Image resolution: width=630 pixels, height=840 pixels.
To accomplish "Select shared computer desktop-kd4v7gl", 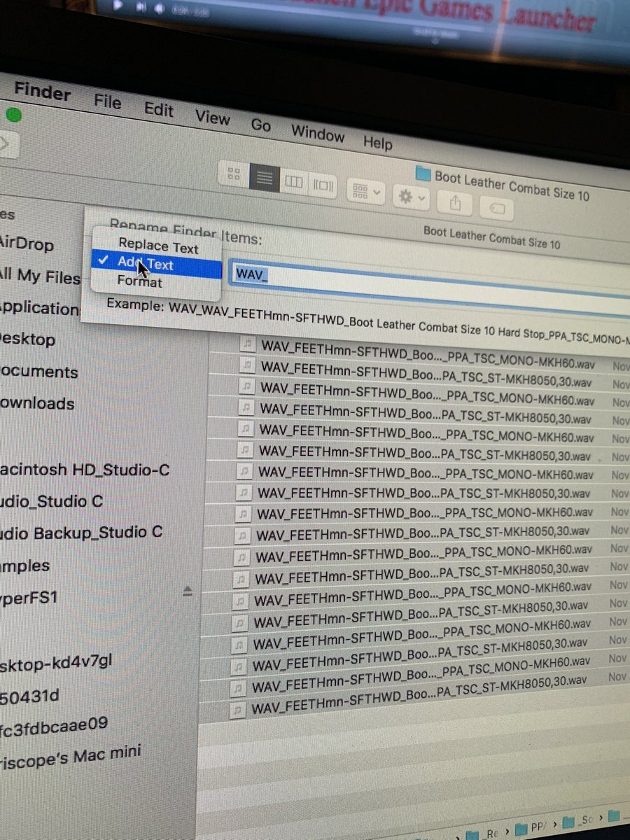I will 56,661.
